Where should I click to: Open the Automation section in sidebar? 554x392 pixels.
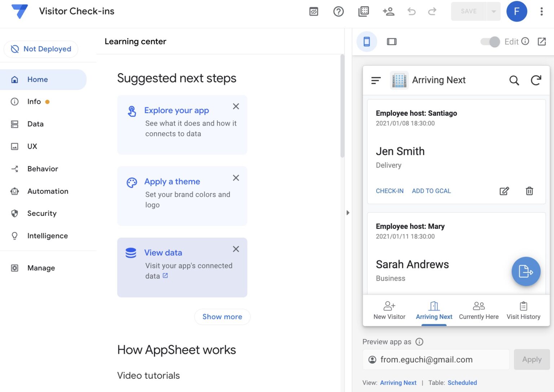coord(48,191)
